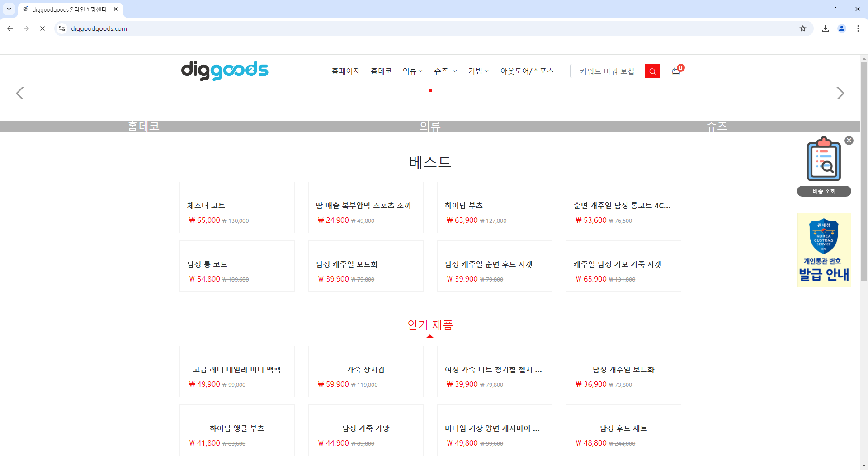Click the address bar URL
868x470 pixels.
coord(99,28)
